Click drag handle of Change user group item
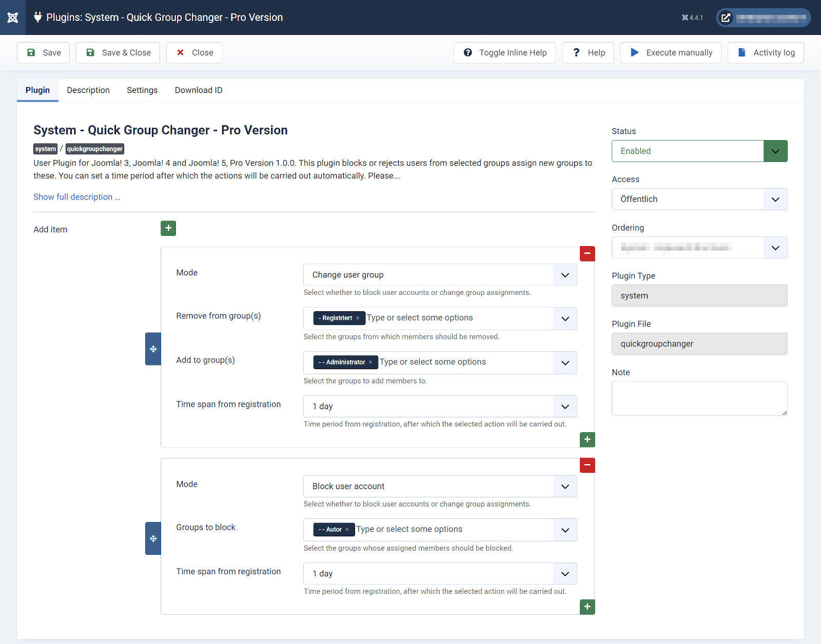 (x=153, y=349)
